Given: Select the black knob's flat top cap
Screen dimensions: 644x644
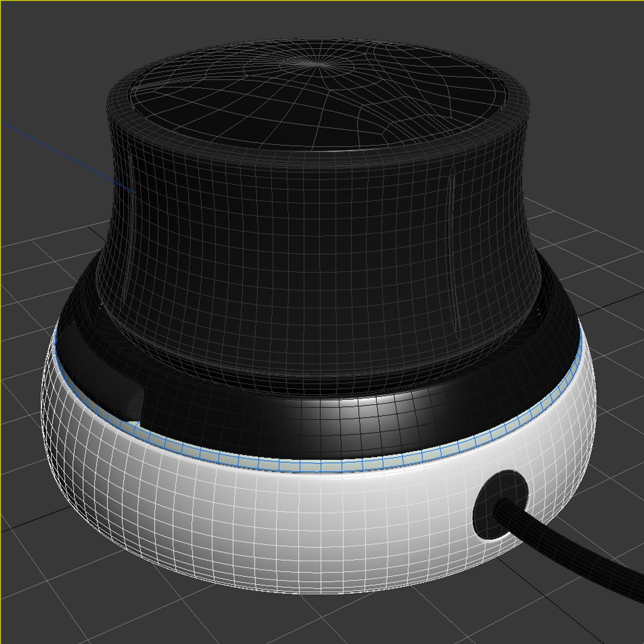Looking at the screenshot, I should click(317, 95).
